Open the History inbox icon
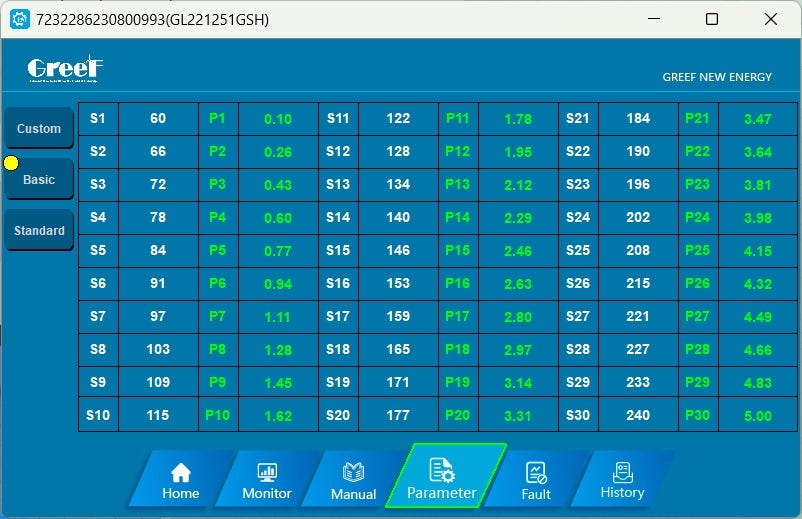The image size is (802, 519). click(x=622, y=472)
